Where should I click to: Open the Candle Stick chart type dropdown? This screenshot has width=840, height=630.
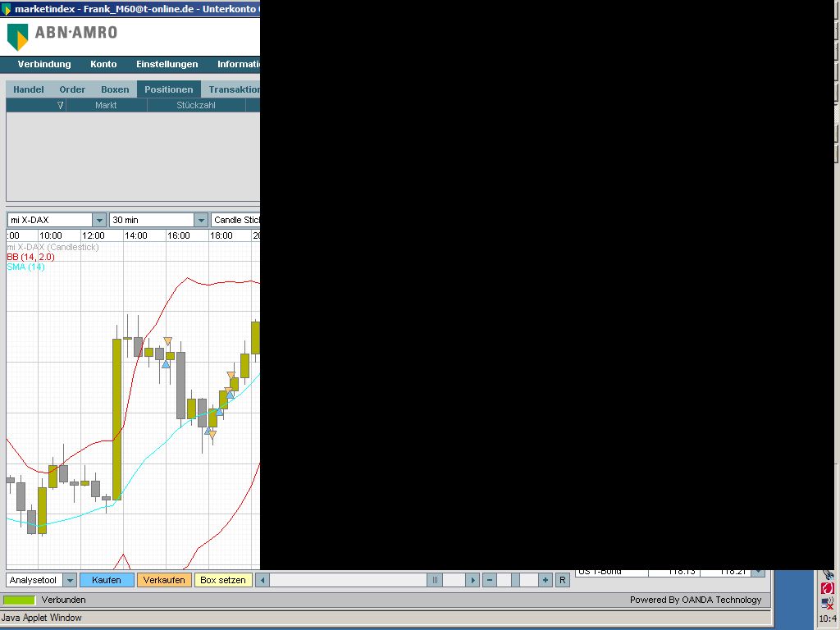[x=235, y=220]
